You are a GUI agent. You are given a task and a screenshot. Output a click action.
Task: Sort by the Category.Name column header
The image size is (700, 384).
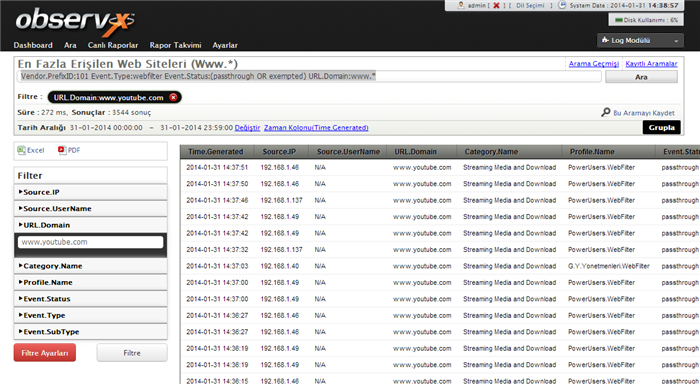tap(509, 152)
